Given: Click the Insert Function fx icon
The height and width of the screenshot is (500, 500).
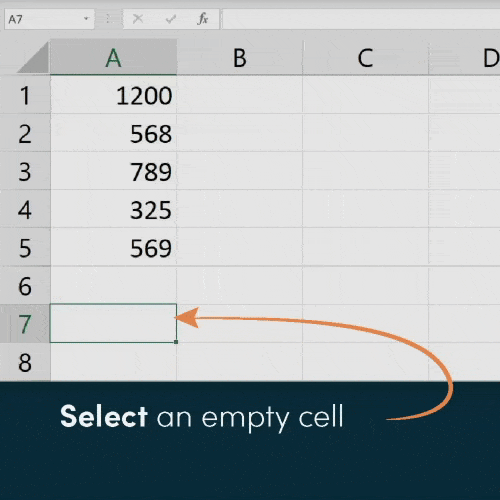Looking at the screenshot, I should point(202,19).
